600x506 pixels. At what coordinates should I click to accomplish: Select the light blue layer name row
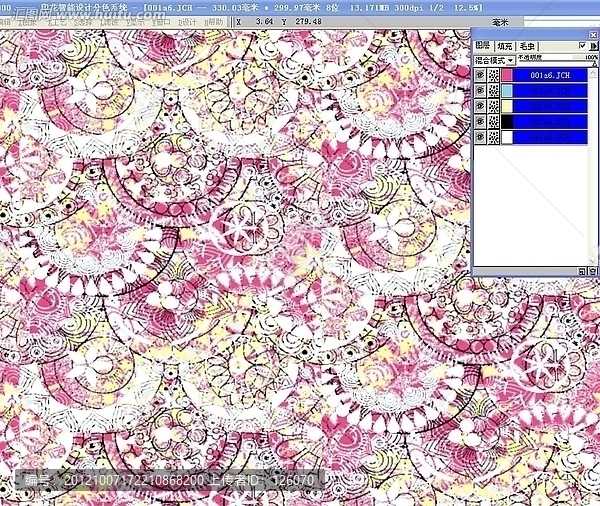pos(550,91)
